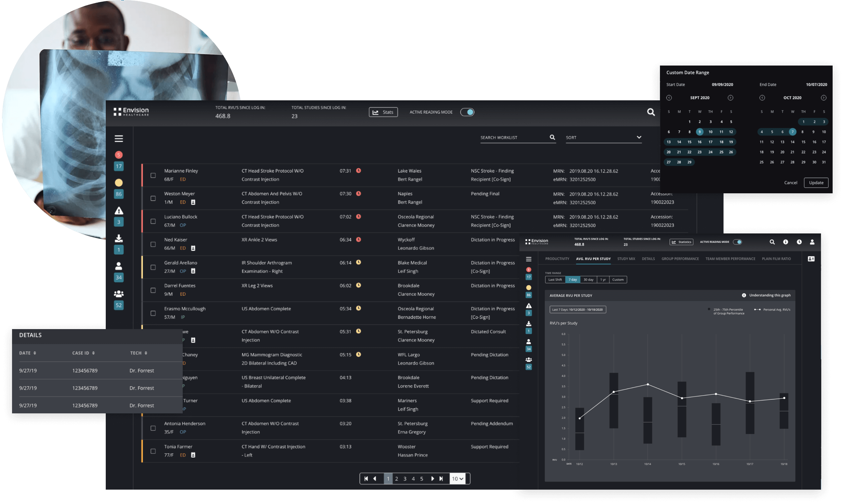
Task: Click the alert/warning icon in sidebar
Action: [x=118, y=213]
